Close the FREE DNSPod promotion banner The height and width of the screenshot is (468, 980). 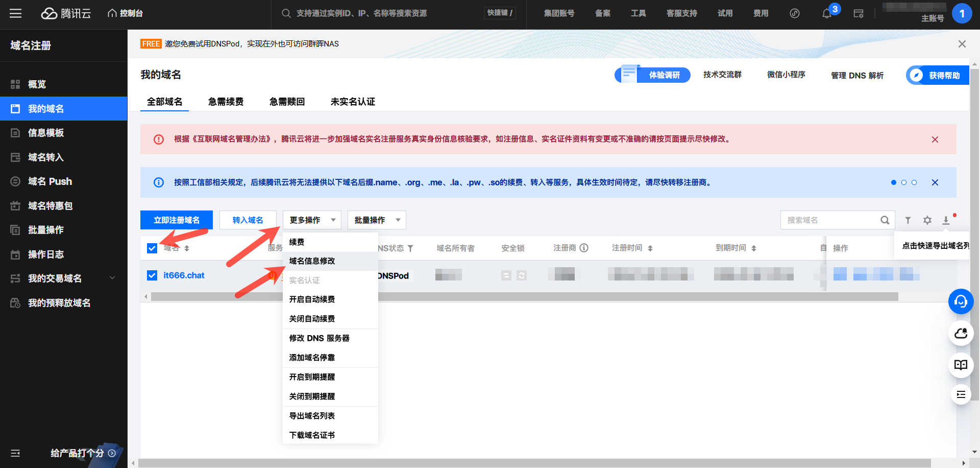tap(962, 44)
